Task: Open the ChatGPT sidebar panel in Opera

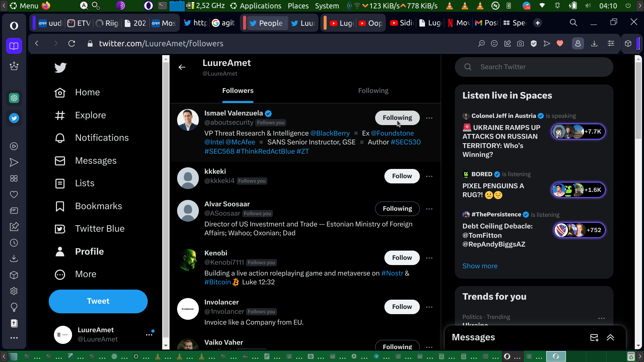Action: pos(14,98)
